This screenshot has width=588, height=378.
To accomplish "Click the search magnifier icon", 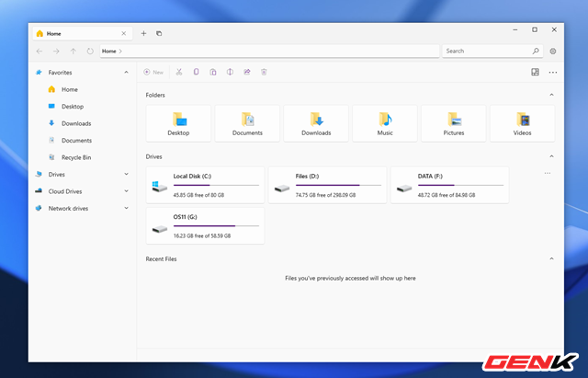I will 536,52.
